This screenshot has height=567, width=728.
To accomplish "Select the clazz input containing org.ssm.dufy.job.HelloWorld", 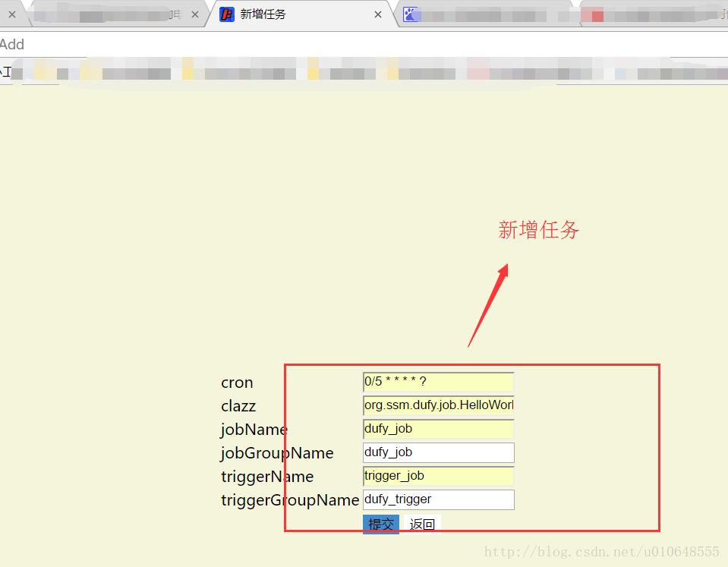I will click(438, 405).
